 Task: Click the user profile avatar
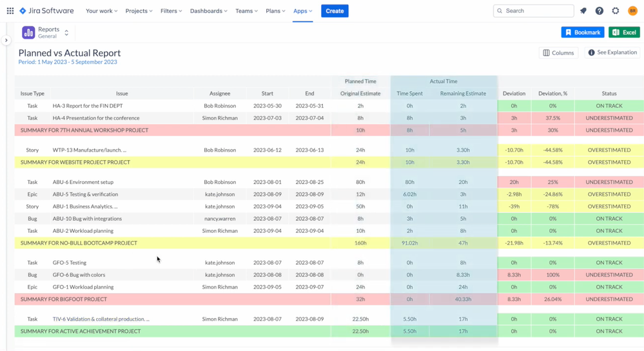point(632,11)
